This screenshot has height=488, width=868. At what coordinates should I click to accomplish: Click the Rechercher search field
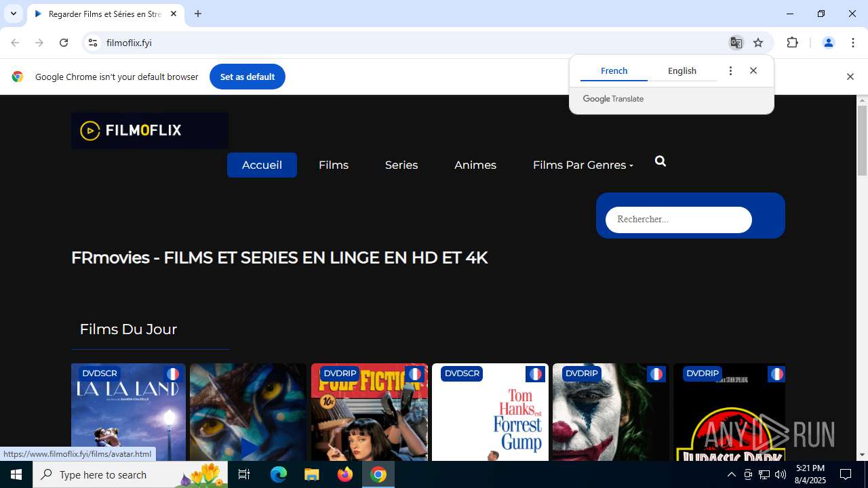click(679, 220)
